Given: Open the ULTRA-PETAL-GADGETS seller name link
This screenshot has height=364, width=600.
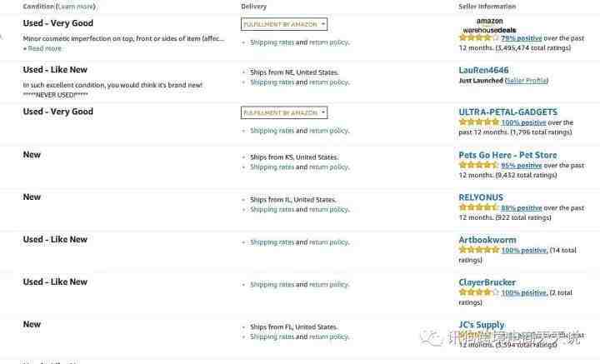Looking at the screenshot, I should (507, 112).
